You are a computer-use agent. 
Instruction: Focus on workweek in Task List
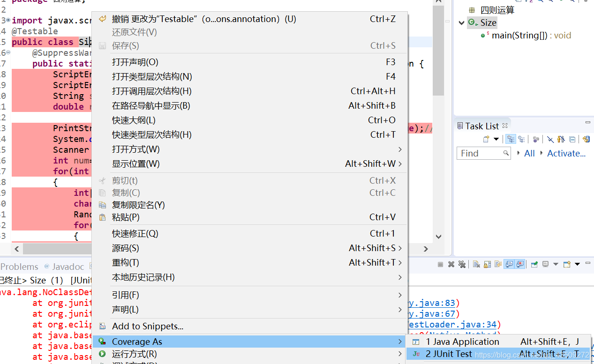click(x=536, y=139)
